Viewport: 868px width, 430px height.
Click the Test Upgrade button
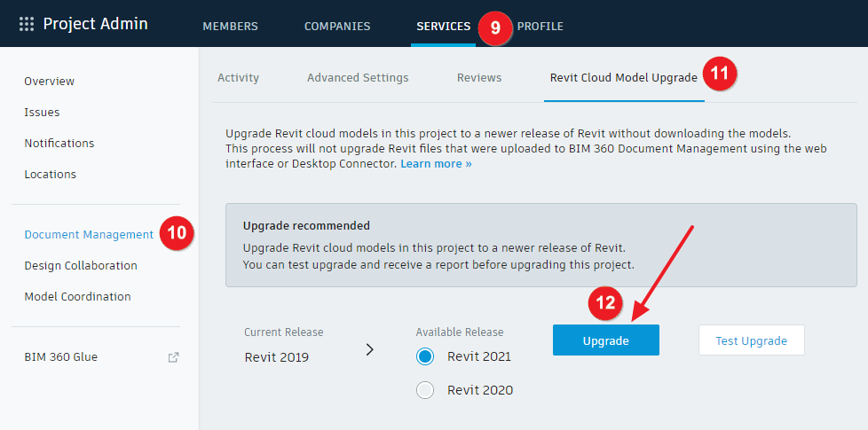pos(751,340)
